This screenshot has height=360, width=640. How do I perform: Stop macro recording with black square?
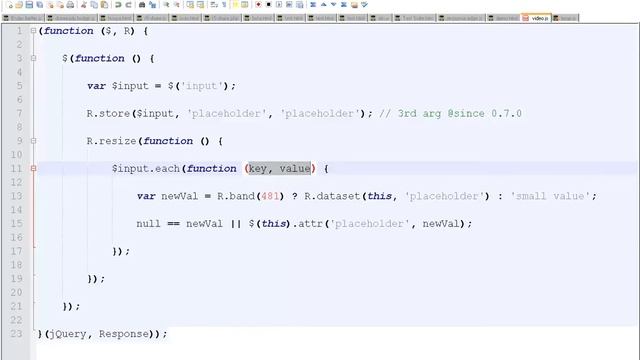tap(269, 5)
